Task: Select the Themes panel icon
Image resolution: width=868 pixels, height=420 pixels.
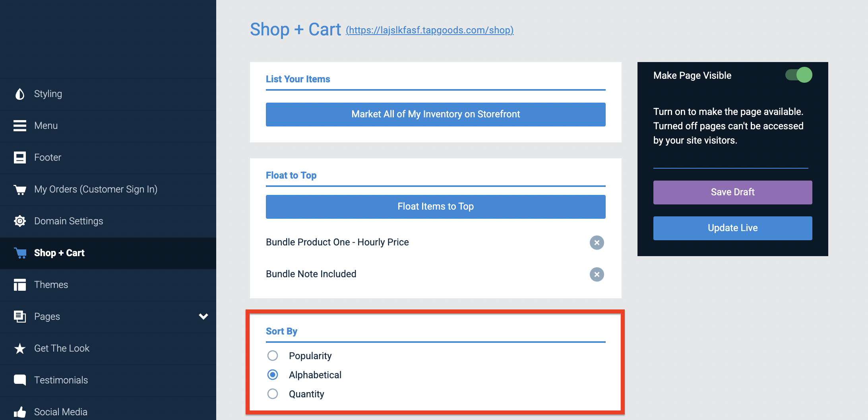Action: pos(19,284)
